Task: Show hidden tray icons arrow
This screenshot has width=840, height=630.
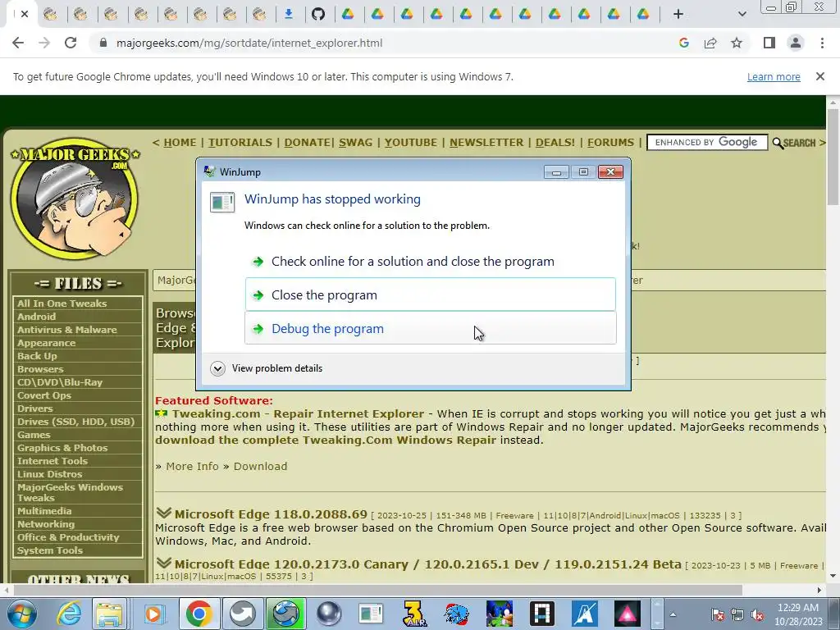Action: click(673, 614)
